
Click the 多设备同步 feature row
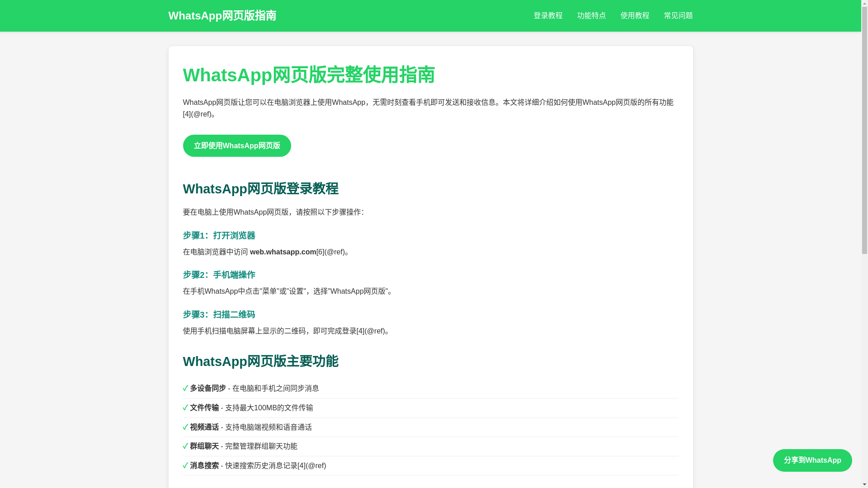pos(430,389)
